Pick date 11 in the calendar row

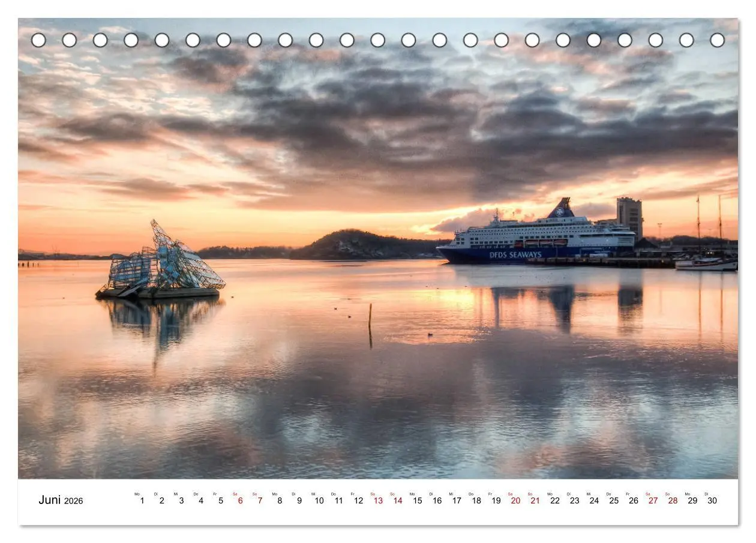pos(338,500)
